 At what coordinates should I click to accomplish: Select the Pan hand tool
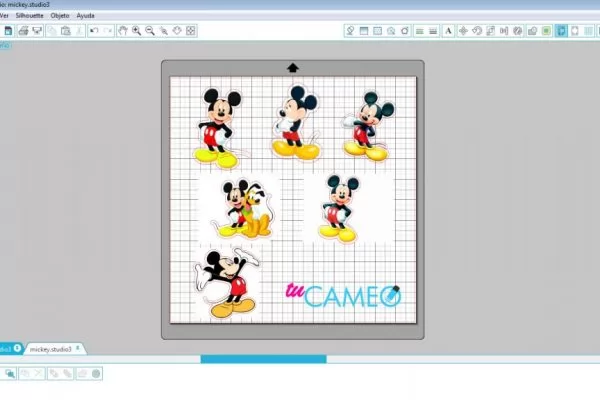pos(122,31)
